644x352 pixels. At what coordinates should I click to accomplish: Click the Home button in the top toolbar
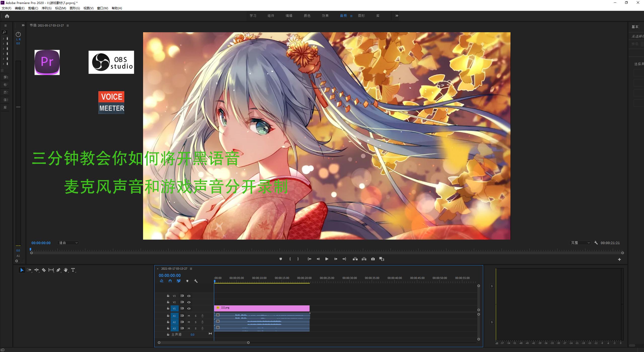click(7, 16)
